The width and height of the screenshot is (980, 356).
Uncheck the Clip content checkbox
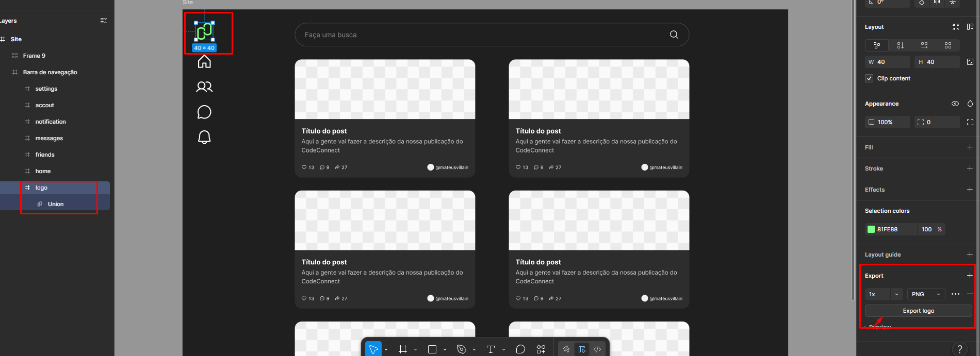click(869, 78)
